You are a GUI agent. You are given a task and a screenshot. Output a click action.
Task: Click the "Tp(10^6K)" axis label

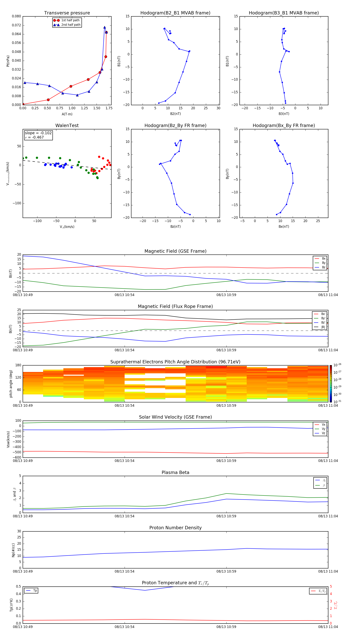[11, 605]
